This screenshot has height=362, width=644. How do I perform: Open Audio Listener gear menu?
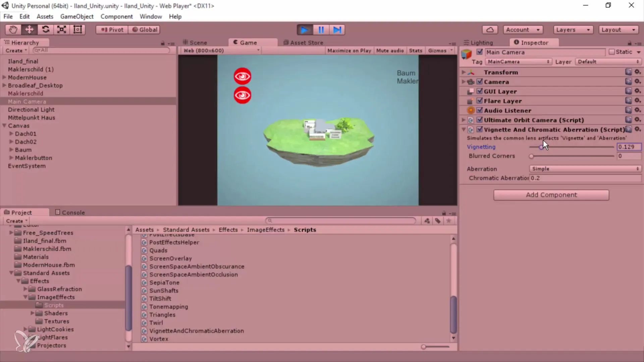638,110
